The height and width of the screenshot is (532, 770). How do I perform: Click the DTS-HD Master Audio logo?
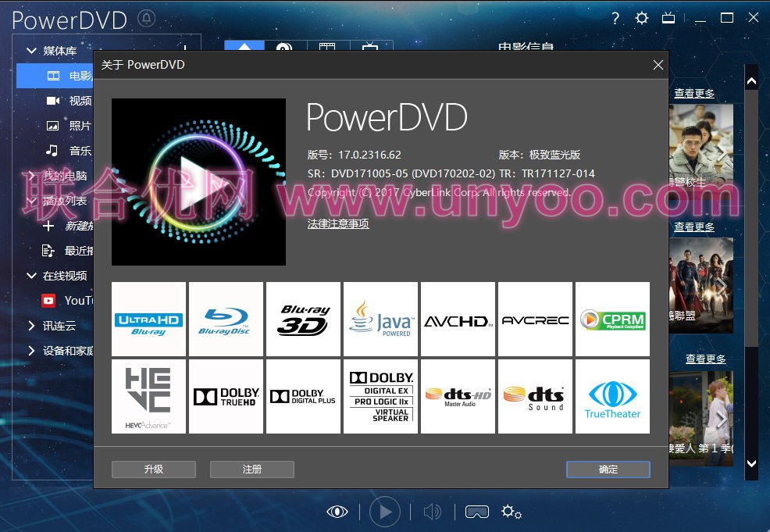458,396
